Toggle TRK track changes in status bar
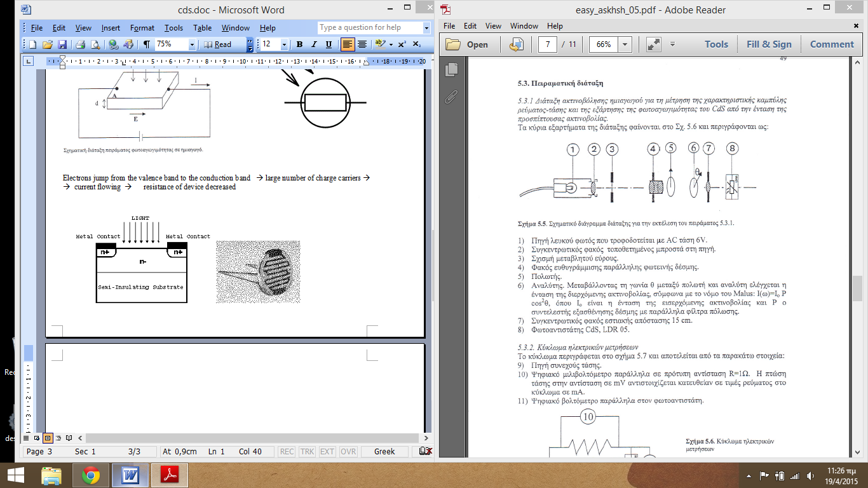868x488 pixels. click(x=308, y=452)
